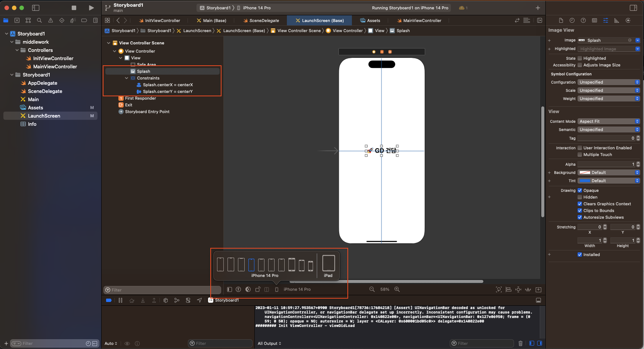The image size is (644, 349).
Task: Open the Background color well
Action: coord(585,172)
